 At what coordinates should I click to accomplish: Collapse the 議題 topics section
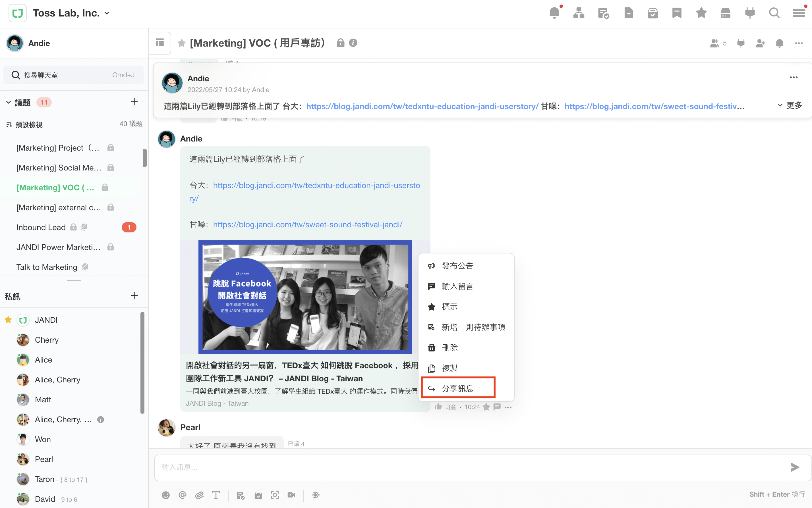(x=9, y=102)
